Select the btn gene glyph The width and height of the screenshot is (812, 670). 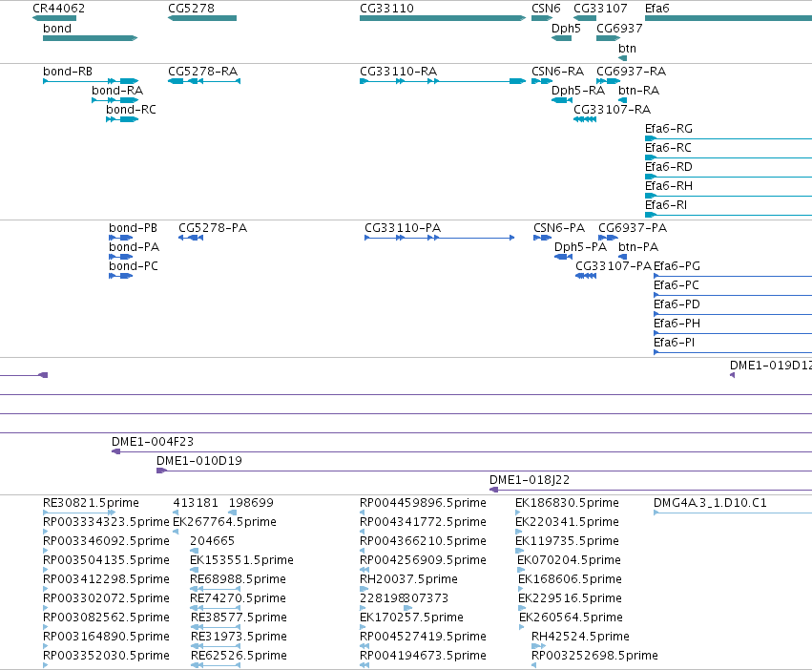coord(622,58)
